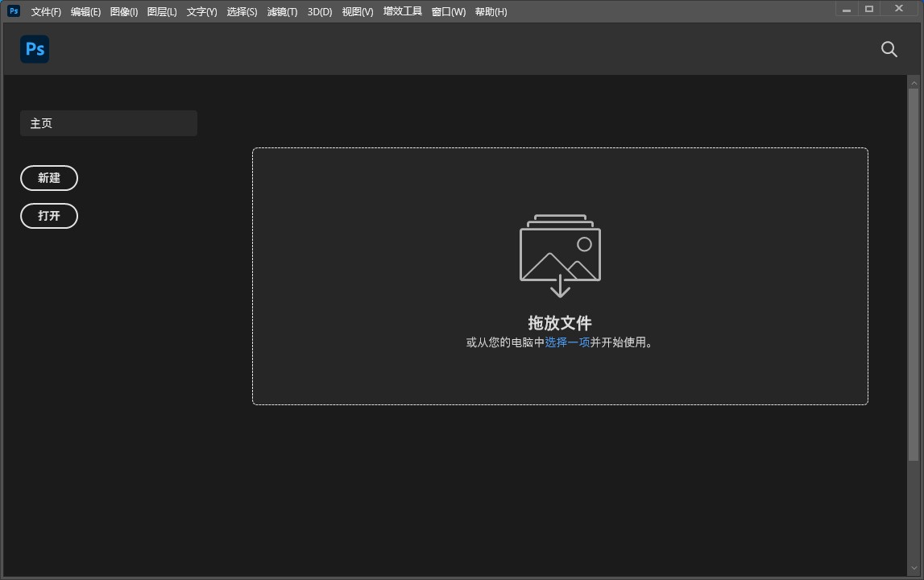Click the drag-and-drop image icon
Screen dimensions: 924x580
click(560, 255)
